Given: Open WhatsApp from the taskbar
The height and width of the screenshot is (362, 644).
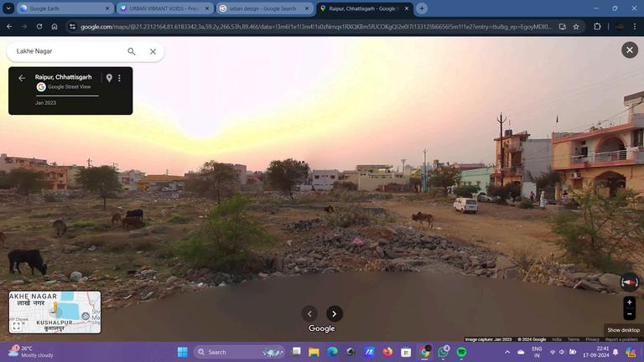Looking at the screenshot, I should click(x=443, y=352).
